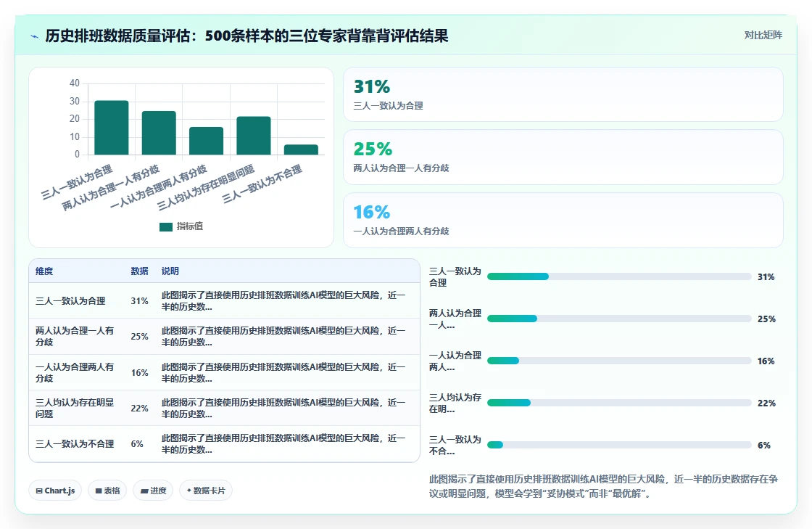Click the 说明 column header

pyautogui.click(x=170, y=271)
